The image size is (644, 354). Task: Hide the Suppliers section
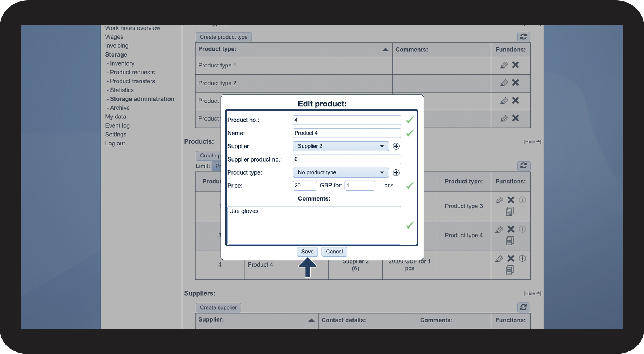pos(532,293)
